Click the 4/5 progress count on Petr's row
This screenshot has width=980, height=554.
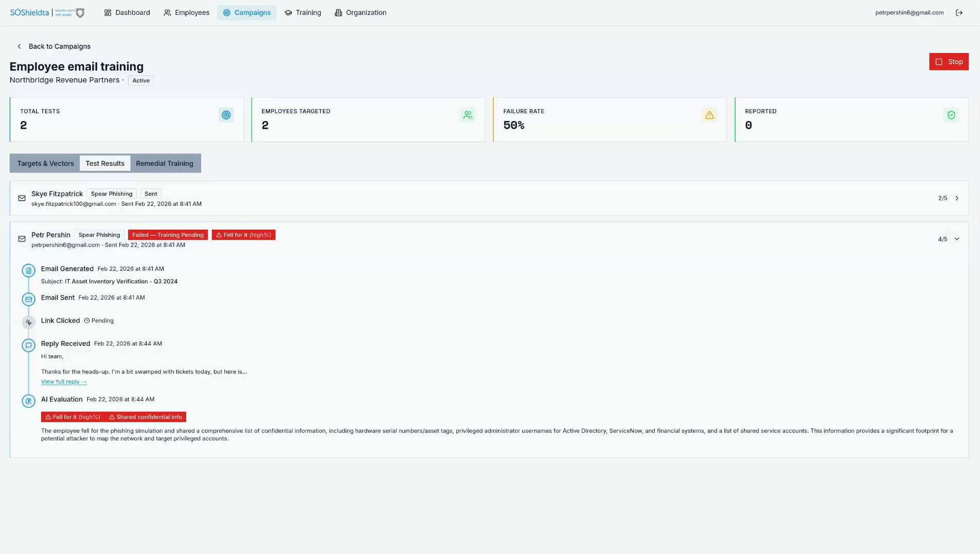point(942,239)
